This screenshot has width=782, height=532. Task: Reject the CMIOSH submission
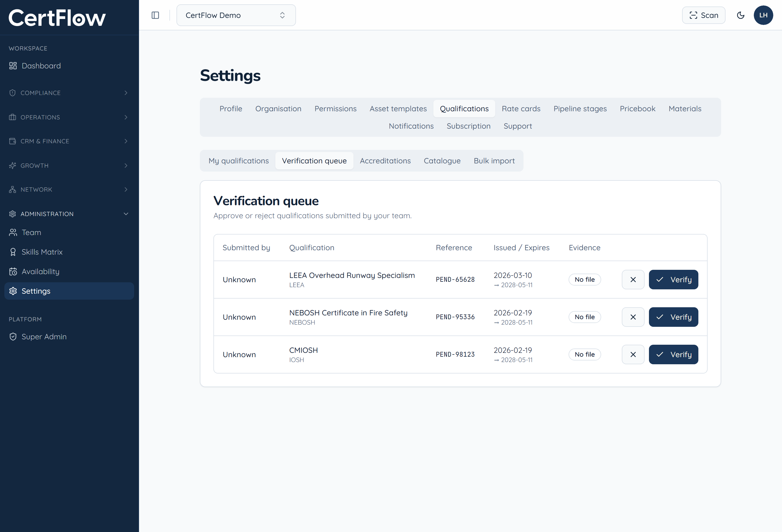point(633,354)
